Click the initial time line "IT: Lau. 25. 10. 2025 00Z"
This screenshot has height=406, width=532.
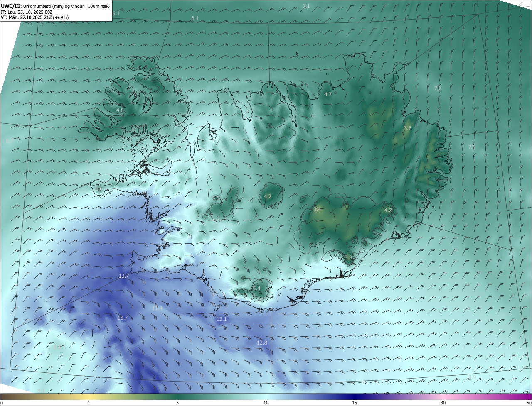27,12
